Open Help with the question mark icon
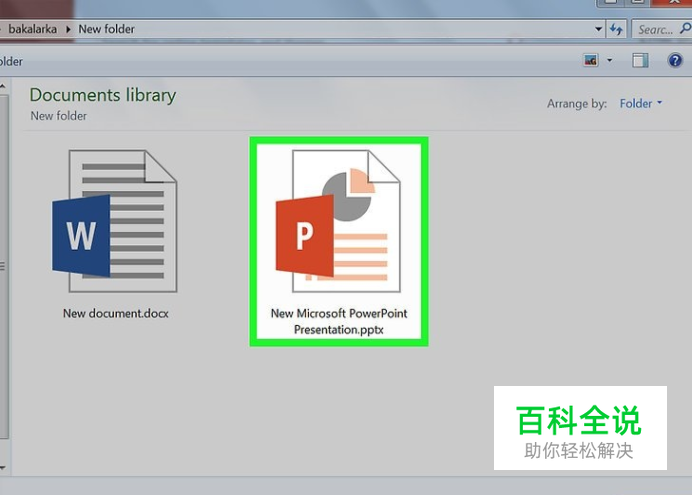This screenshot has width=692, height=495. coord(675,60)
